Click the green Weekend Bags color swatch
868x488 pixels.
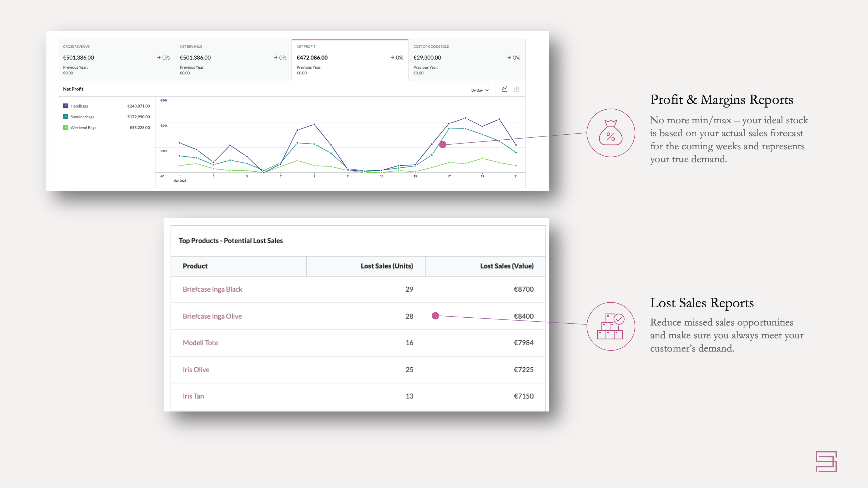(x=66, y=128)
